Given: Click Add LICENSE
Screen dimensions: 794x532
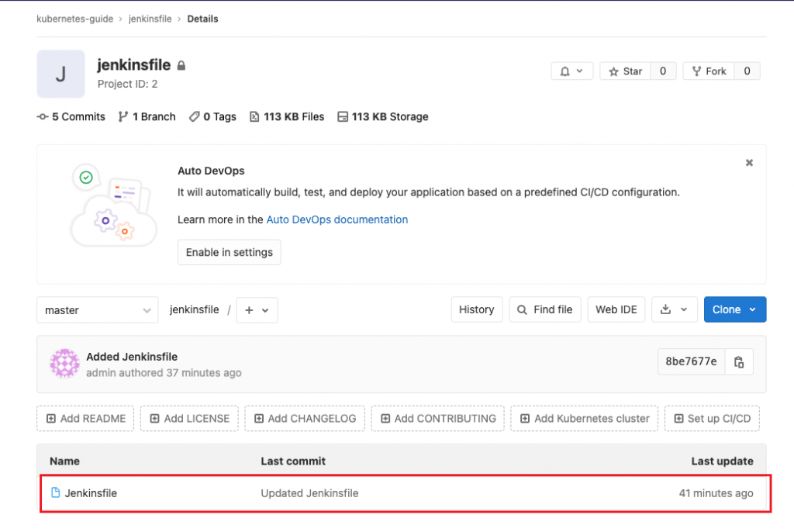Looking at the screenshot, I should (x=189, y=419).
